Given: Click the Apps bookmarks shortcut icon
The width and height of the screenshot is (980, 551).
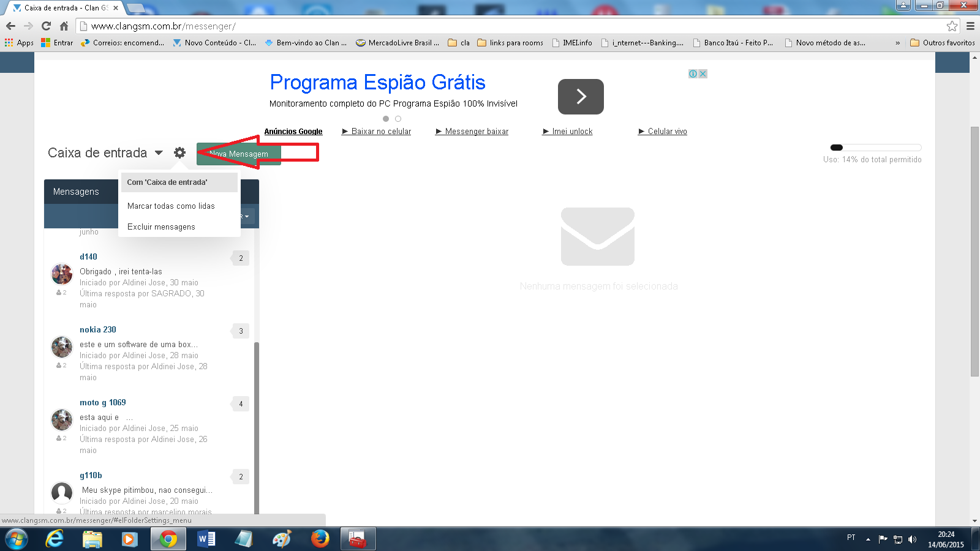Looking at the screenshot, I should coord(9,43).
